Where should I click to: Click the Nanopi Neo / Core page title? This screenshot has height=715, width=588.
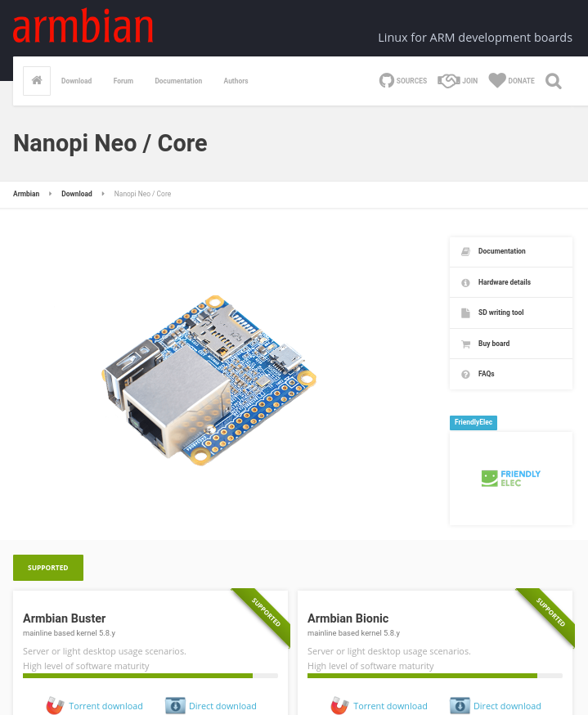click(110, 143)
